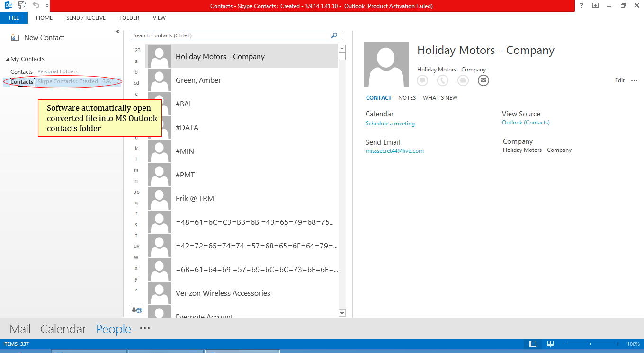Click Schedule a meeting link
This screenshot has width=644, height=353.
(390, 124)
